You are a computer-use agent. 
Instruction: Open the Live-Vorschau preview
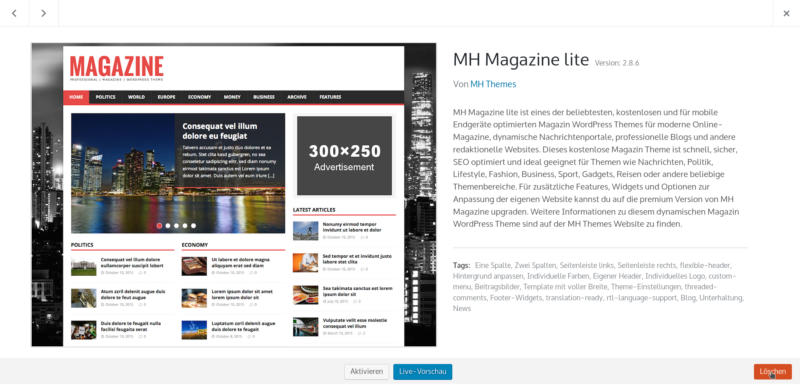click(422, 372)
